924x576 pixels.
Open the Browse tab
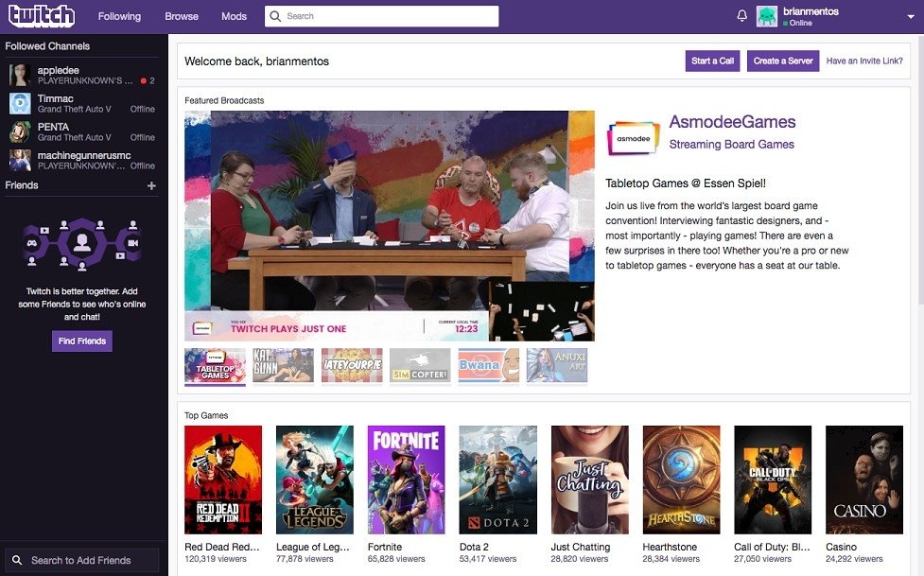tap(182, 16)
